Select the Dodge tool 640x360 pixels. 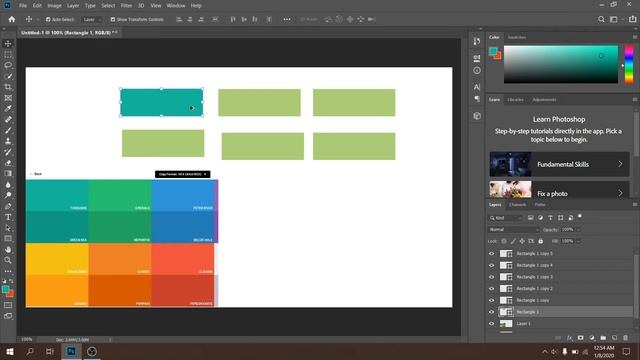(8, 195)
